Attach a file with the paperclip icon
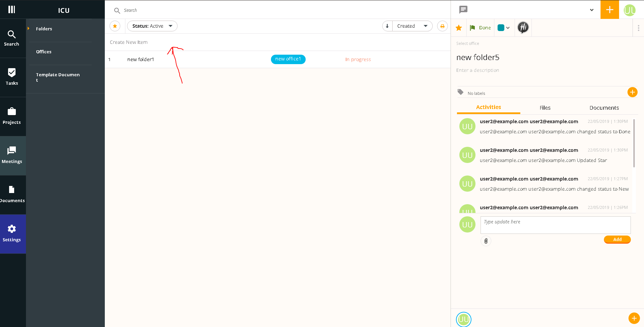 coord(486,241)
